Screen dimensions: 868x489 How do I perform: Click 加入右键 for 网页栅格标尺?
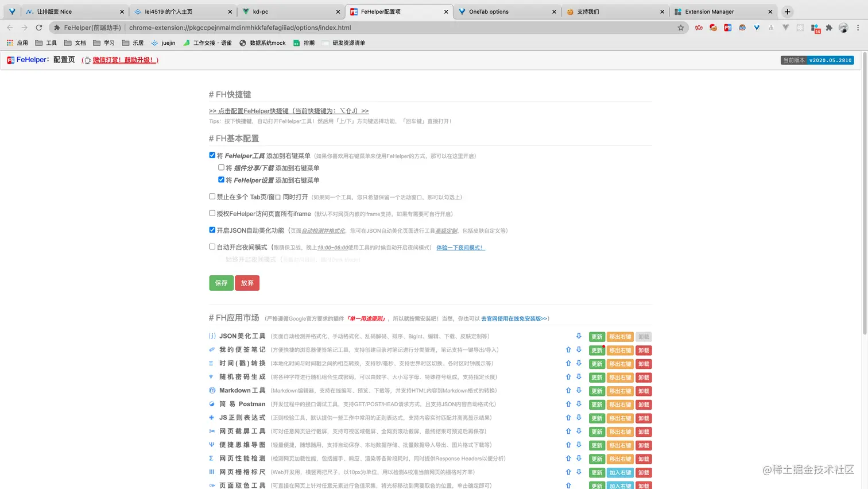(x=621, y=472)
